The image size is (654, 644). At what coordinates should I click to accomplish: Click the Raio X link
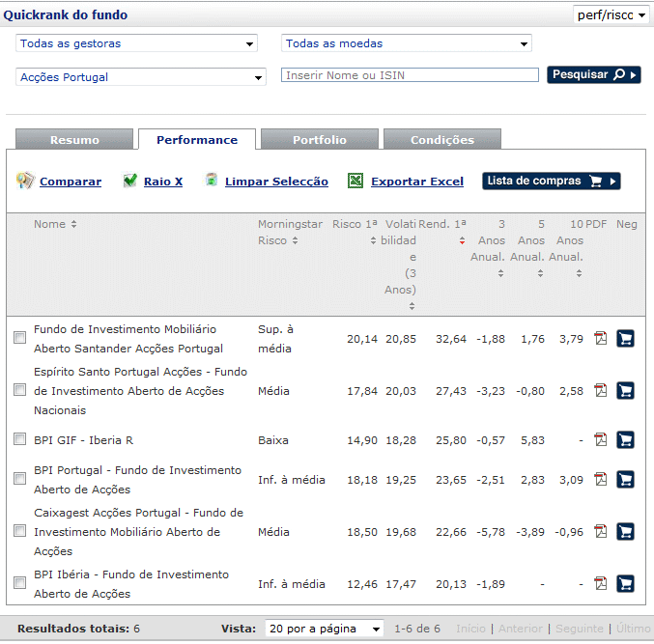coord(163,182)
